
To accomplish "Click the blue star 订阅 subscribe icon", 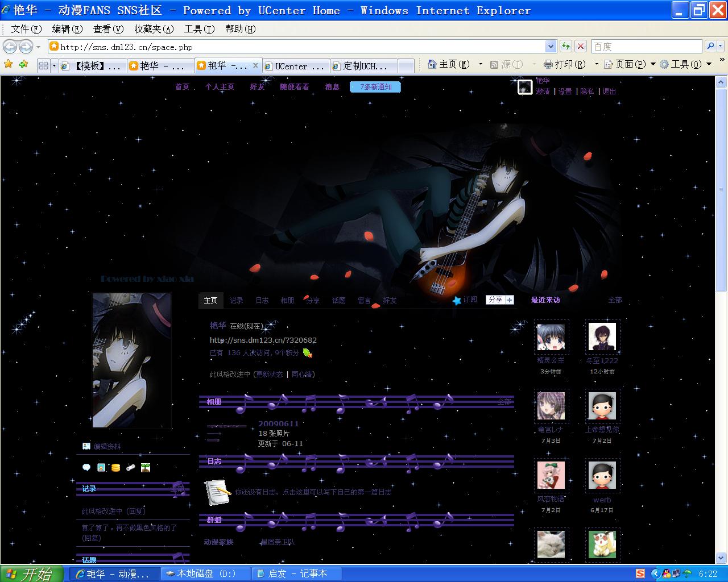I will [x=457, y=300].
